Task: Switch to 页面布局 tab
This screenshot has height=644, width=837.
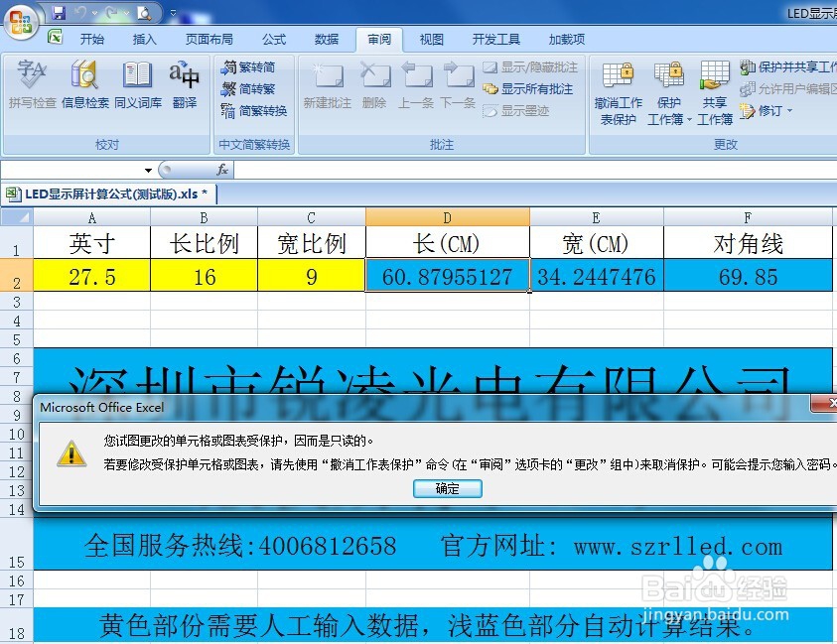Action: pyautogui.click(x=209, y=39)
